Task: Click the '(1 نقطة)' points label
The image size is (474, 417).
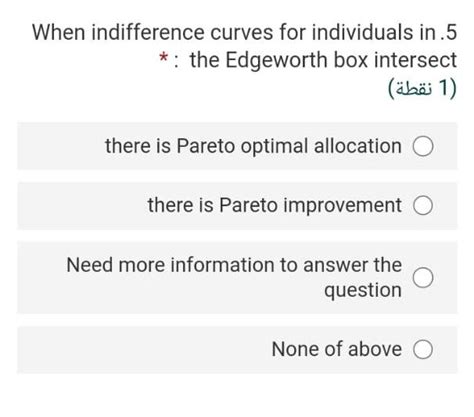Action: click(422, 88)
